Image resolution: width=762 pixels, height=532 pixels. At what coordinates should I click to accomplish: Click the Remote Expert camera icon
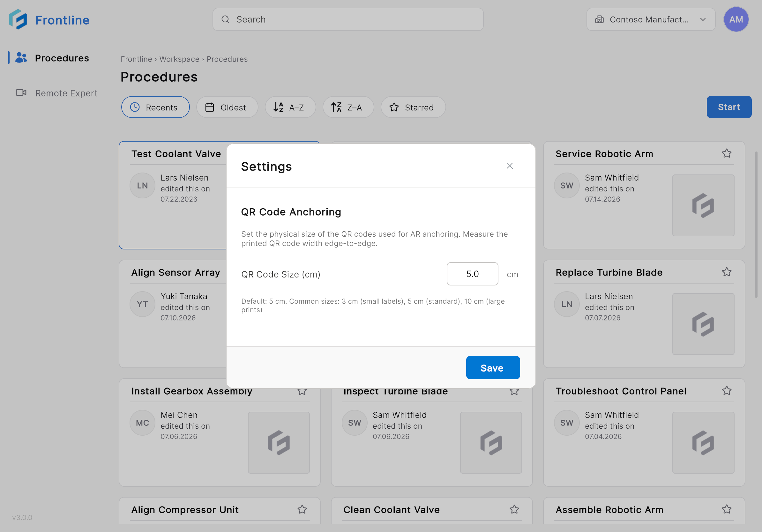pyautogui.click(x=21, y=93)
